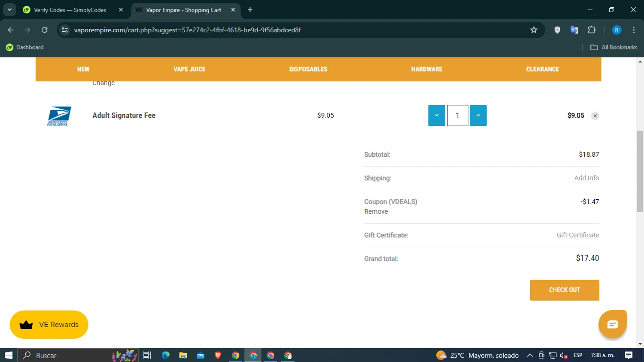The height and width of the screenshot is (362, 644).
Task: Click the Adult Signature Fee item name
Action: (x=124, y=116)
